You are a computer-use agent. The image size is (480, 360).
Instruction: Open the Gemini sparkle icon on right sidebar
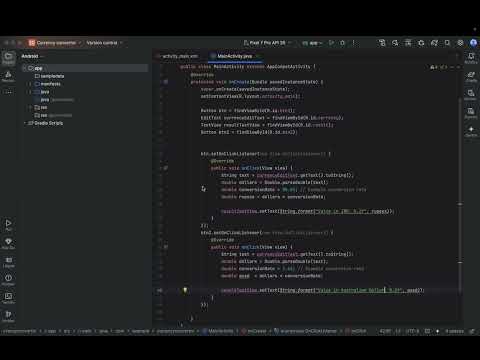(x=471, y=131)
